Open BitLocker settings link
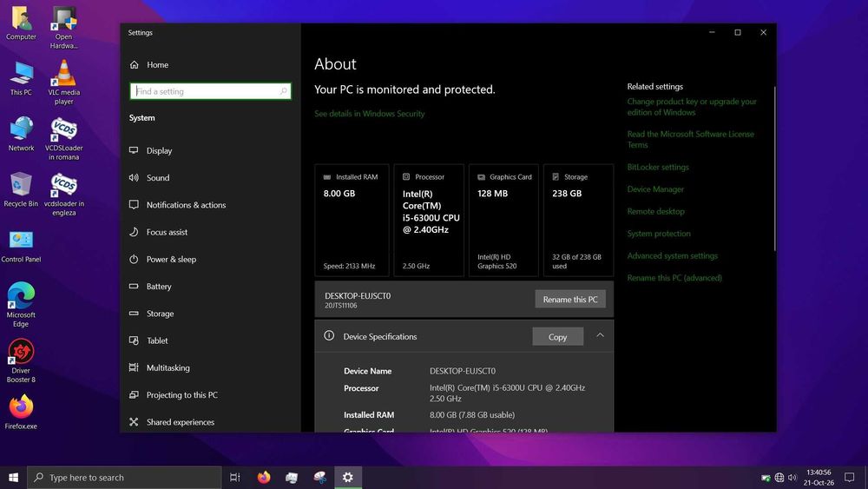The height and width of the screenshot is (489, 868). click(x=658, y=168)
